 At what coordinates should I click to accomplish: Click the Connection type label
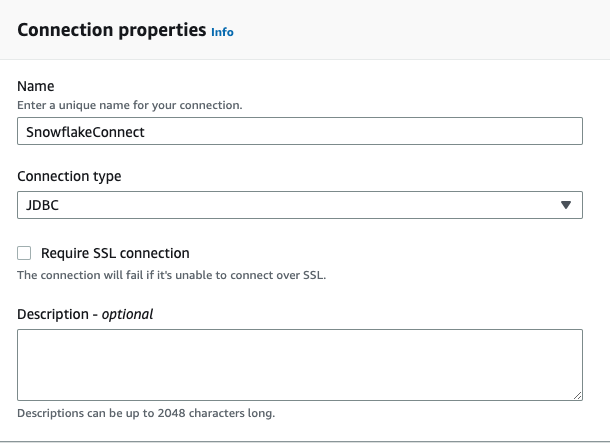pos(69,176)
